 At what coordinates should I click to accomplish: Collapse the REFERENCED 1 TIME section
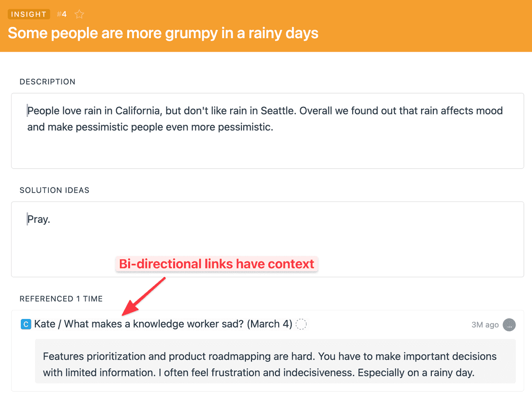click(61, 299)
